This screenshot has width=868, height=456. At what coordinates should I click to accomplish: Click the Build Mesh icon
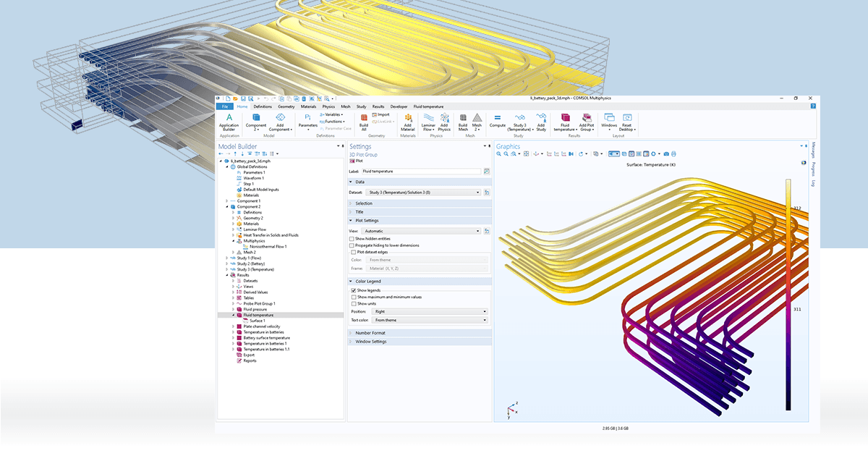463,122
